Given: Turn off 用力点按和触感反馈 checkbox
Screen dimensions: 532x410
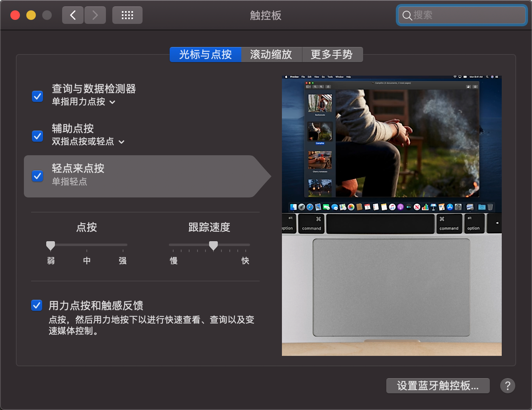Looking at the screenshot, I should [37, 305].
